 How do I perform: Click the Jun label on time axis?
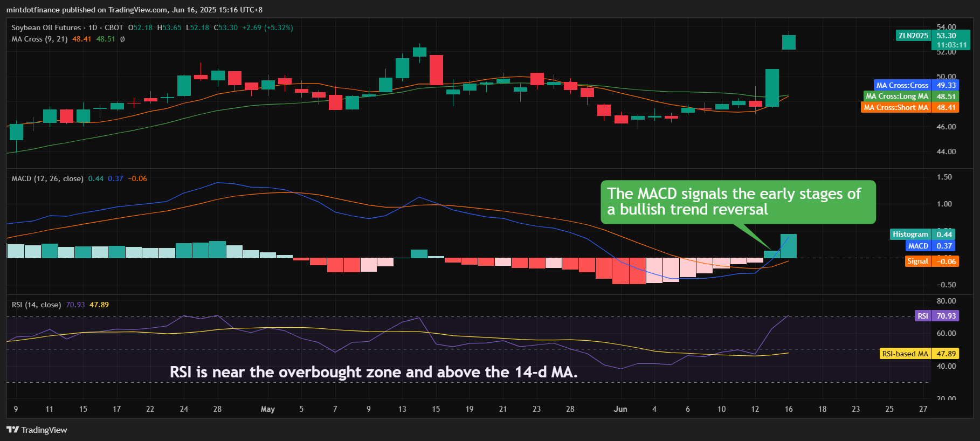(620, 409)
